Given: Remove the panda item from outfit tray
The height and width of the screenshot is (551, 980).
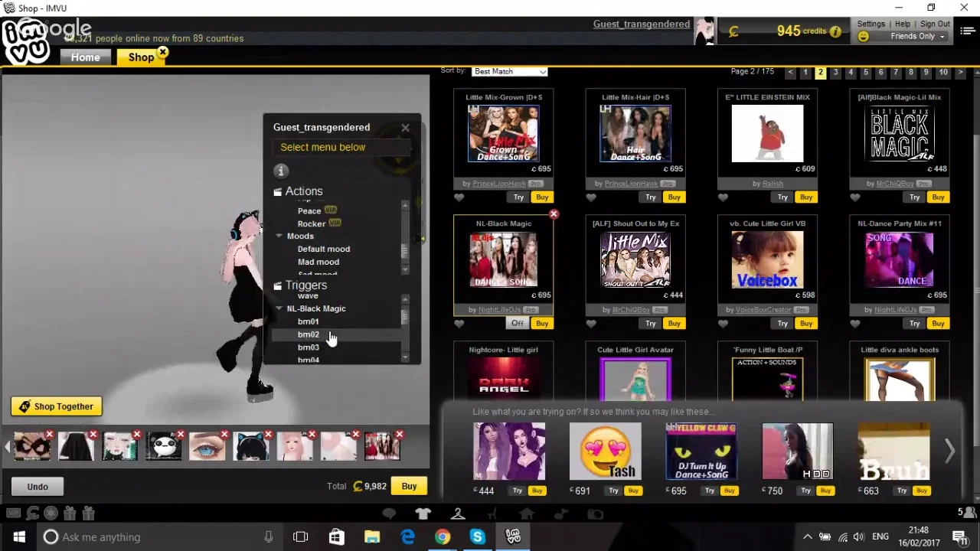Looking at the screenshot, I should tap(181, 435).
